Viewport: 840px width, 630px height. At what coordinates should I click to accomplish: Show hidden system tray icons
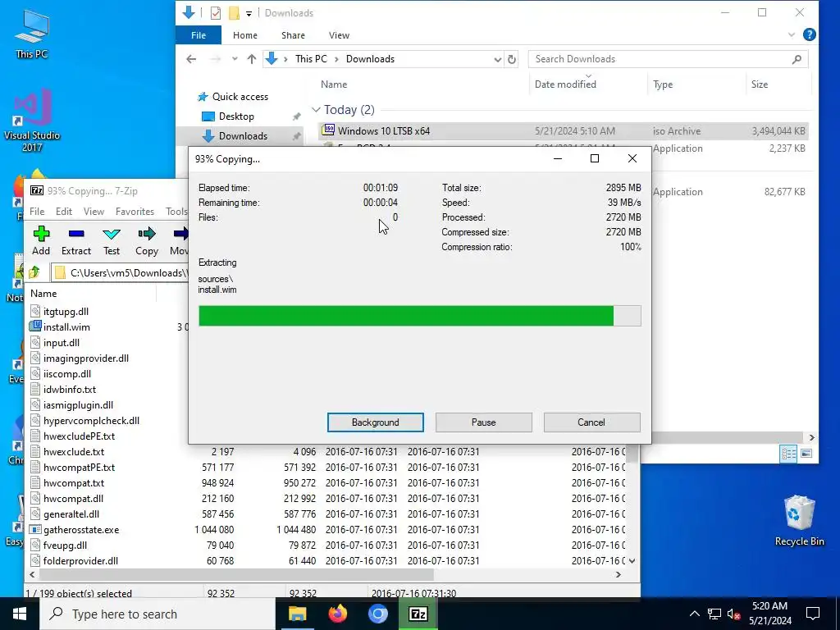[x=694, y=614]
